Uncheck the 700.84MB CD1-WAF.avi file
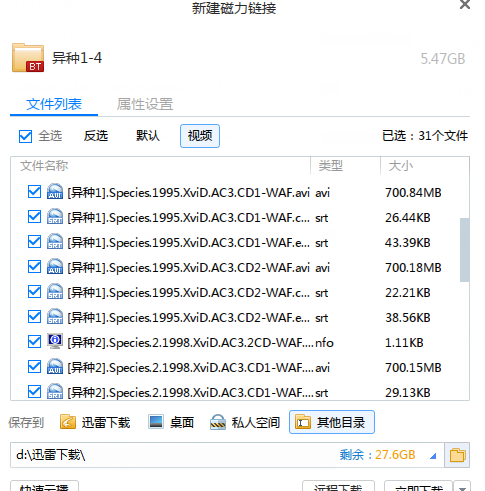 click(34, 192)
